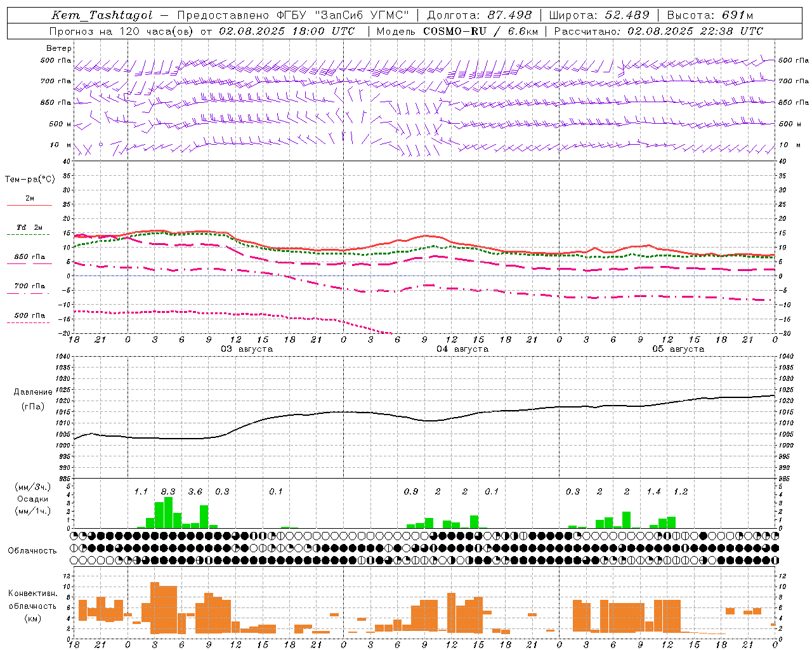Select the 'Осадки' precipitation label
The height and width of the screenshot is (650, 812).
(x=32, y=499)
